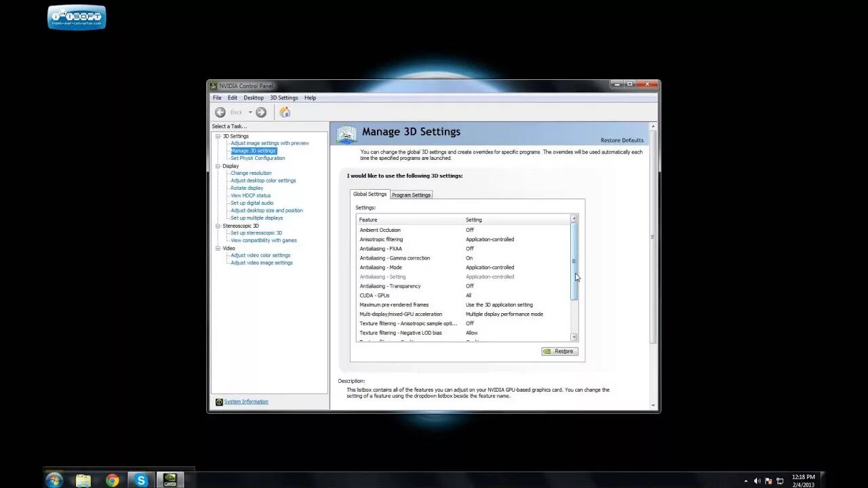The height and width of the screenshot is (488, 868).
Task: Click the Restore Defaults link
Action: pyautogui.click(x=622, y=140)
